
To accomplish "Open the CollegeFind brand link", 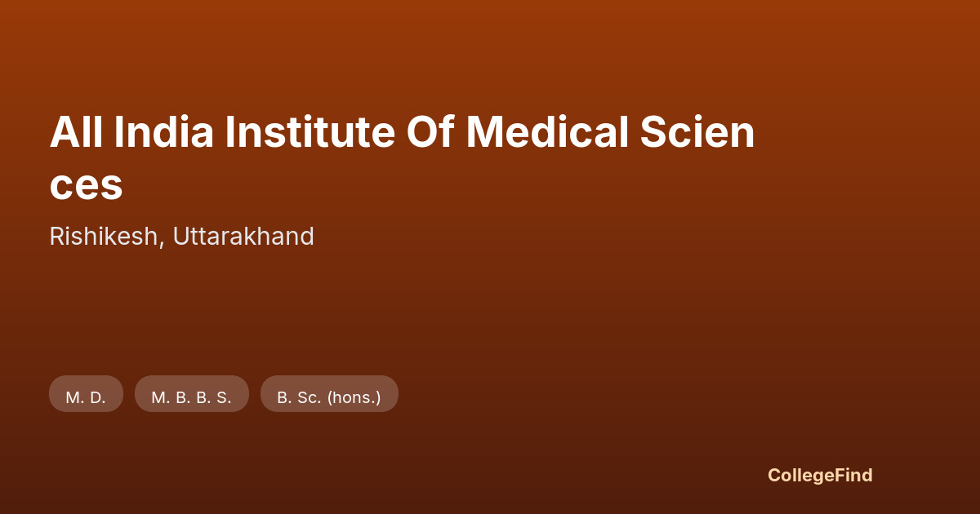I will pyautogui.click(x=820, y=475).
